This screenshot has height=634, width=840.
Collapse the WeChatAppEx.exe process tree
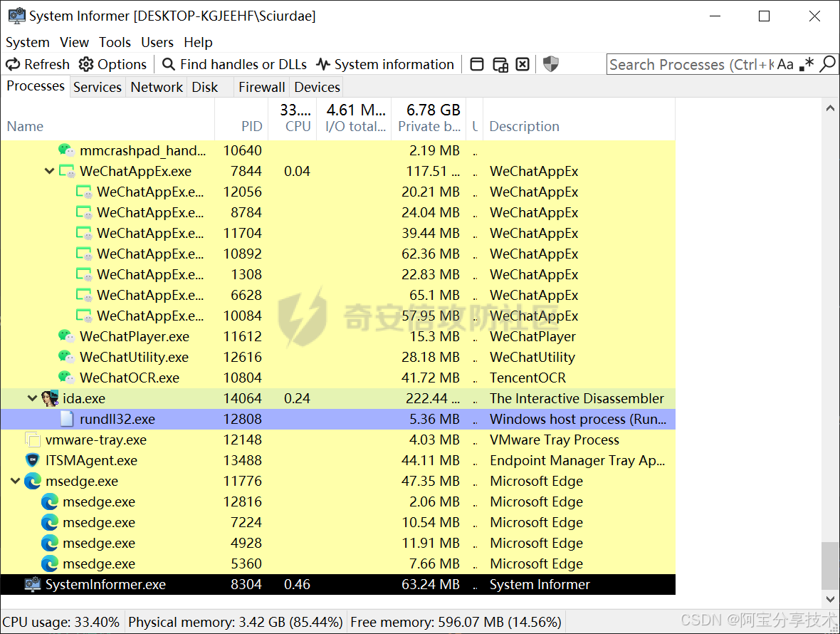click(x=49, y=171)
